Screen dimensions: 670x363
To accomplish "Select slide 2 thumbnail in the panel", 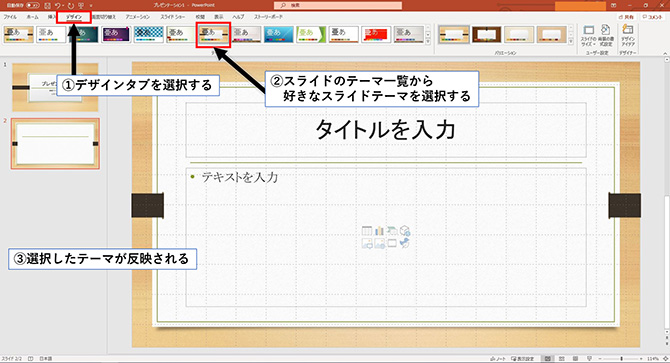I will pos(55,144).
